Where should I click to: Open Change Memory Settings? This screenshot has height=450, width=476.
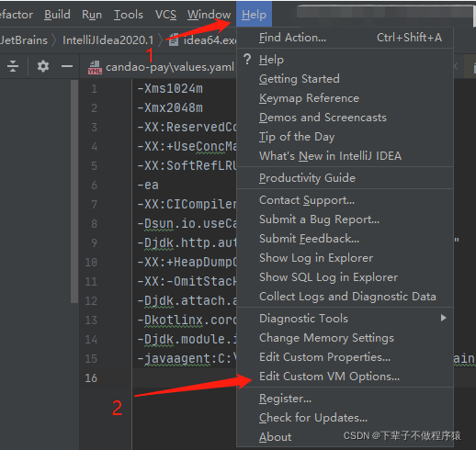345,338
